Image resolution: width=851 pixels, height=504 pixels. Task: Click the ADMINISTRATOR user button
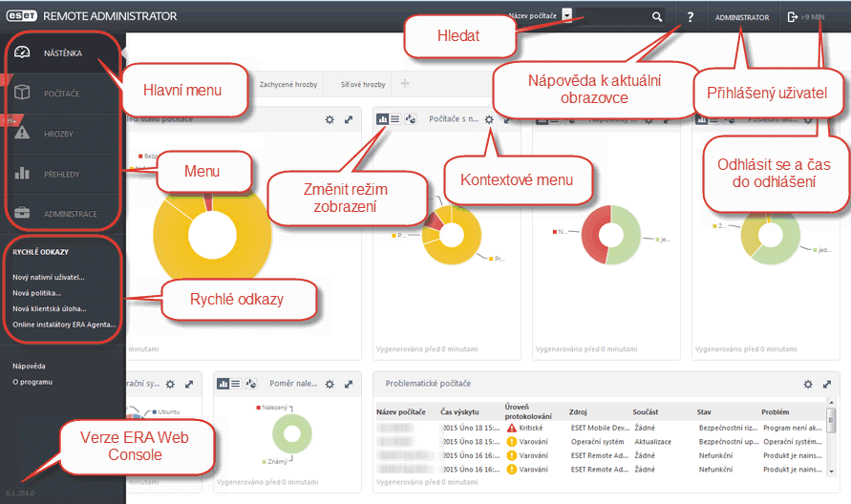(x=742, y=17)
